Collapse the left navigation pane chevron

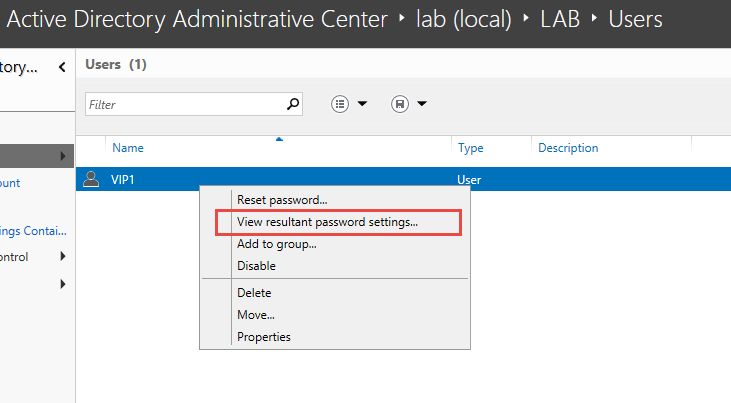click(x=62, y=67)
